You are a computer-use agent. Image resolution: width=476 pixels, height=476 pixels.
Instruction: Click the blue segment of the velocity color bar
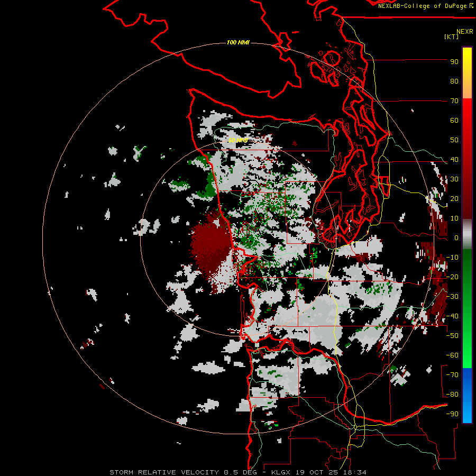tap(467, 396)
